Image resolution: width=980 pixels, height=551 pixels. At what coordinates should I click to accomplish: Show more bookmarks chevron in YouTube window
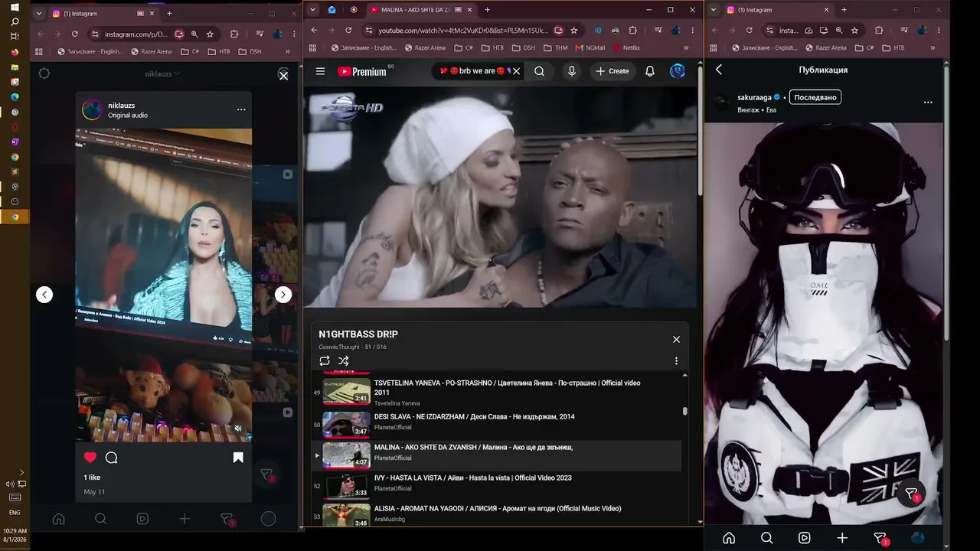686,47
